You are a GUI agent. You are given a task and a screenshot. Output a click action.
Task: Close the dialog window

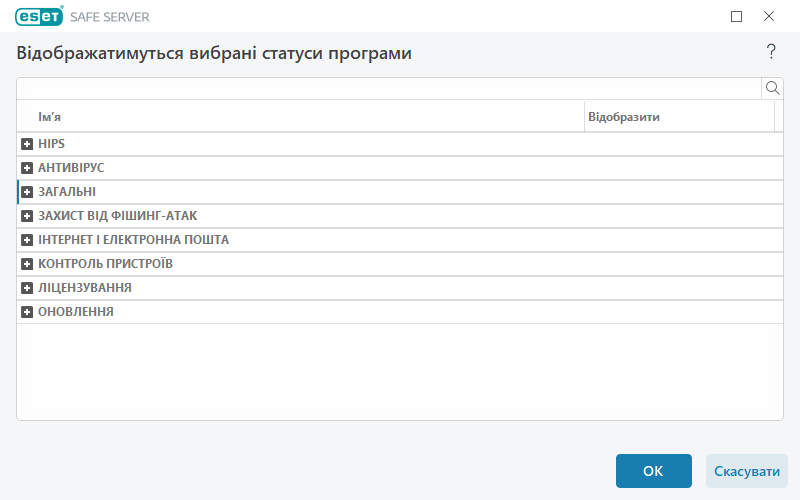[x=769, y=16]
